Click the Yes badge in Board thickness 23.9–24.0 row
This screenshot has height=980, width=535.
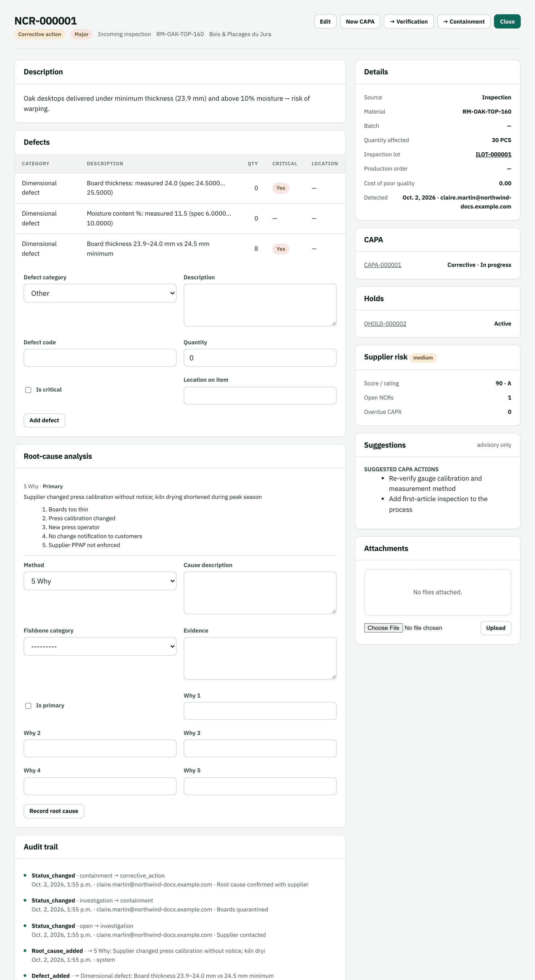281,249
